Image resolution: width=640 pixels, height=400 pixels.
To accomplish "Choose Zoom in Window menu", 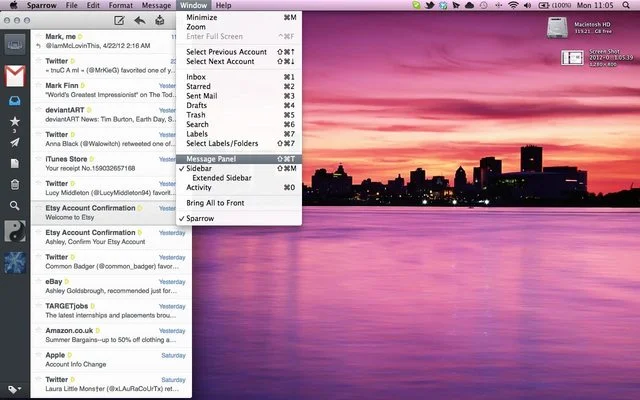I will [x=239, y=27].
